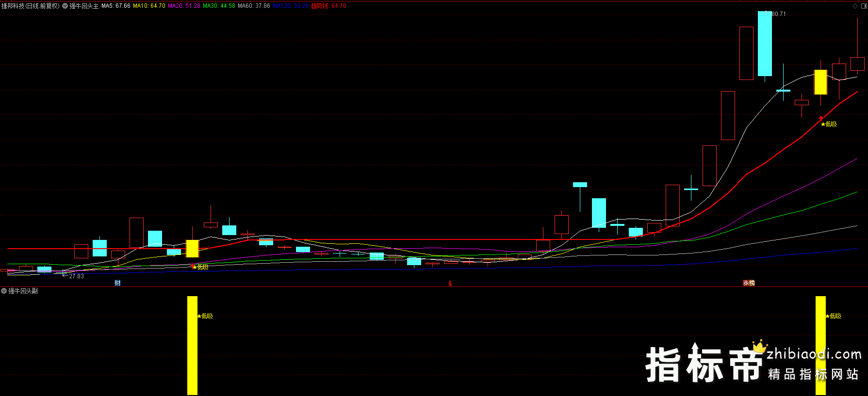Click the stock title 捷邦科技(日线.前复权)

click(x=31, y=6)
